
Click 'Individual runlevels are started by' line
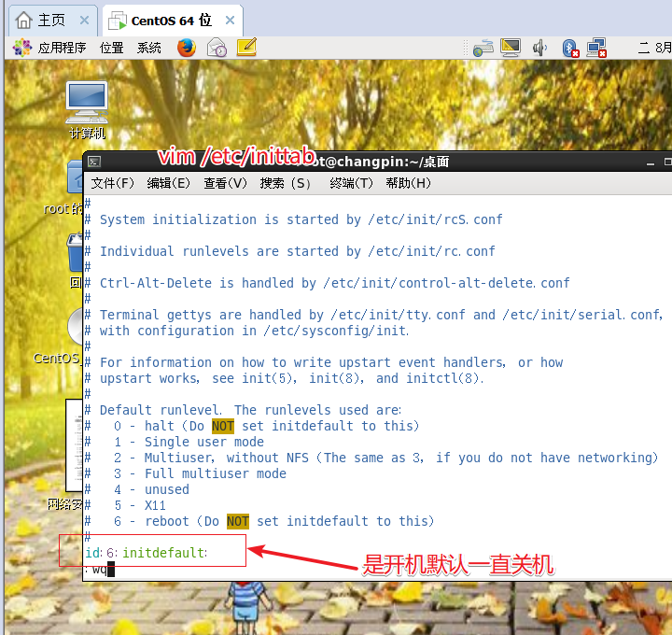290,252
